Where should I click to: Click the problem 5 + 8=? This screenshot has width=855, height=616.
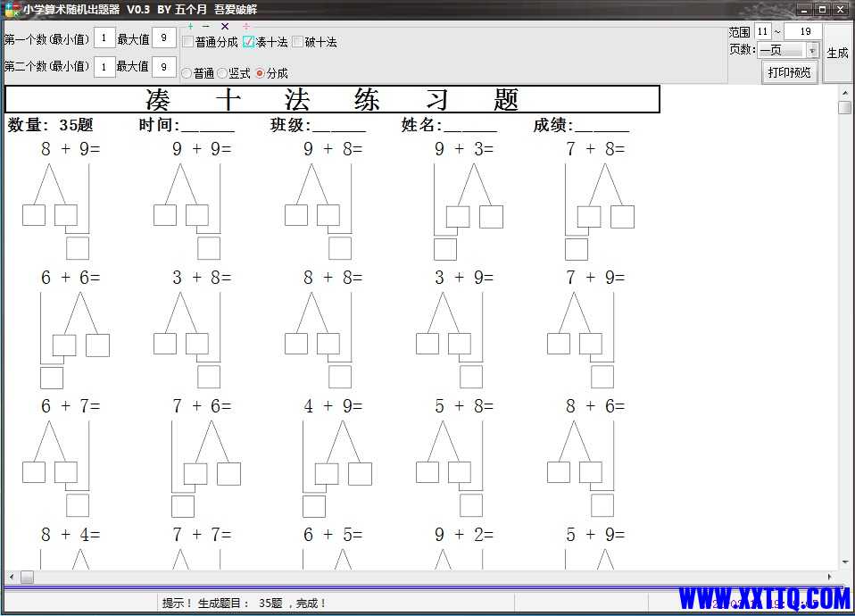pyautogui.click(x=464, y=406)
